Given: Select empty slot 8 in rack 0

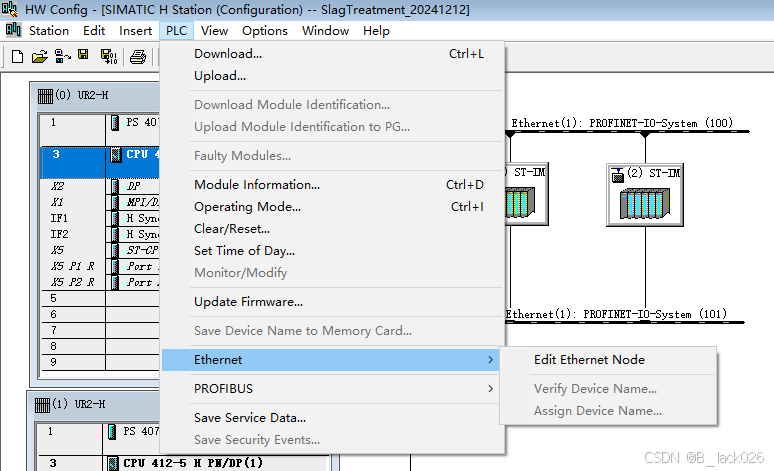Looking at the screenshot, I should 100,346.
